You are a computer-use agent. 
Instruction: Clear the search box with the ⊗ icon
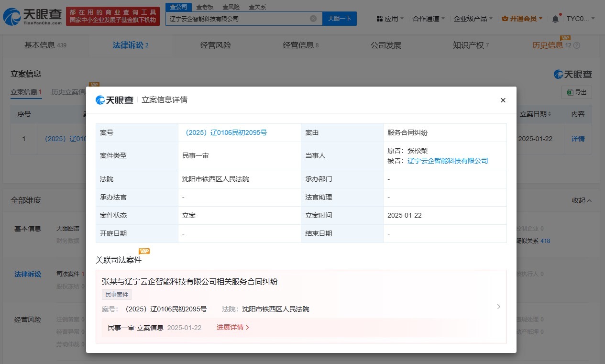tap(313, 18)
